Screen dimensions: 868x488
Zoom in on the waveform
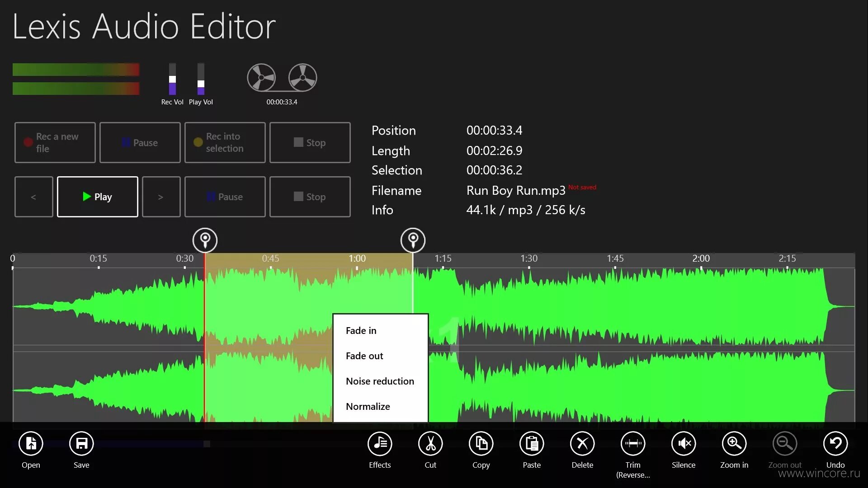coord(734,444)
